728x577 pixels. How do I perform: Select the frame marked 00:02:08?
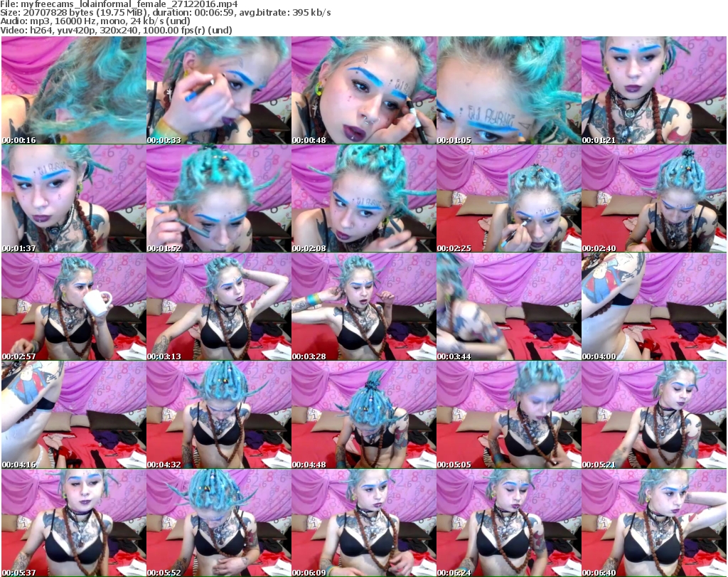(363, 198)
